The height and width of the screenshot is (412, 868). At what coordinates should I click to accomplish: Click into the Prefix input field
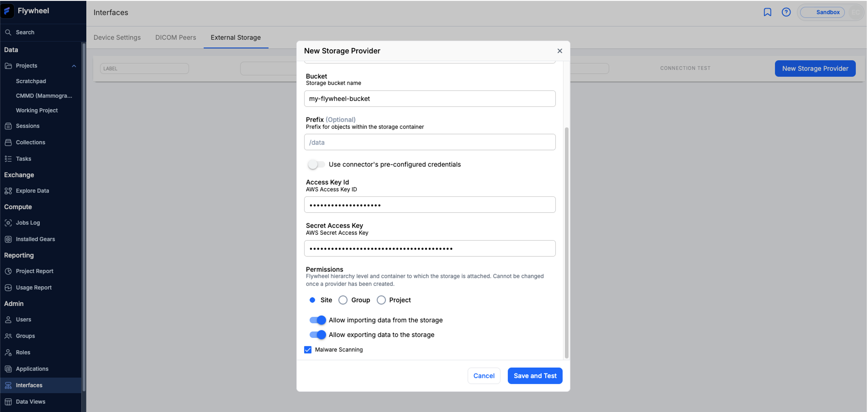(x=429, y=142)
